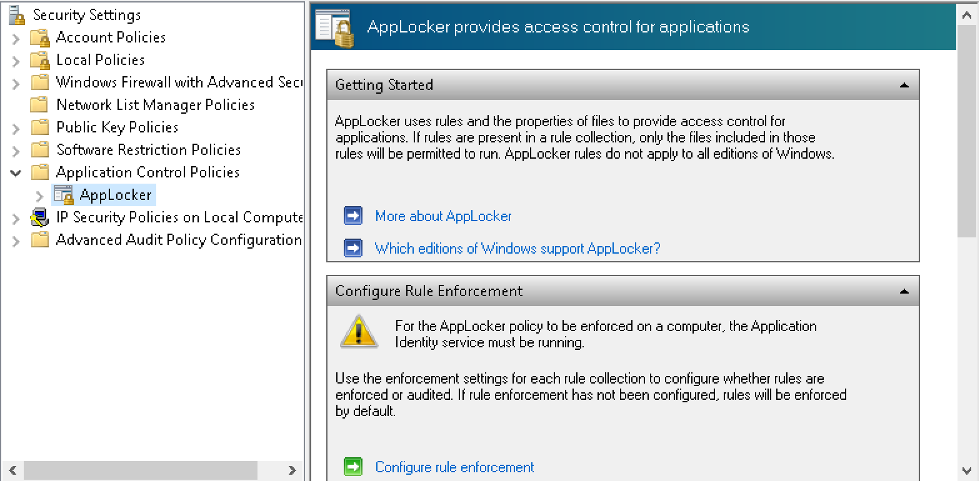Click the green arrow beside Configure rule enforcement
980x481 pixels.
(x=353, y=467)
